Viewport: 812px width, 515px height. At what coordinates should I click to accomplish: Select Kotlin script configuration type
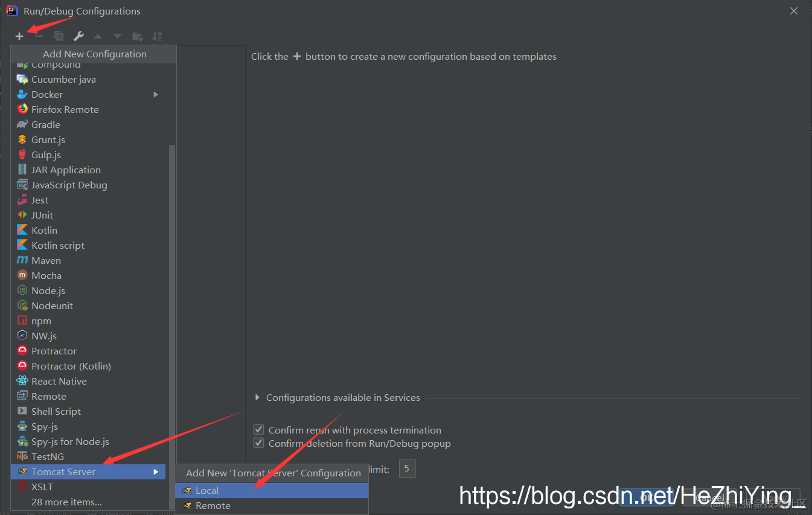pyautogui.click(x=88, y=245)
